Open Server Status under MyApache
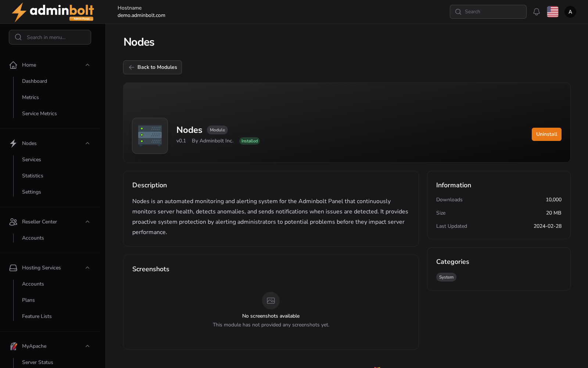Viewport: 588px width, 368px height. 37,362
